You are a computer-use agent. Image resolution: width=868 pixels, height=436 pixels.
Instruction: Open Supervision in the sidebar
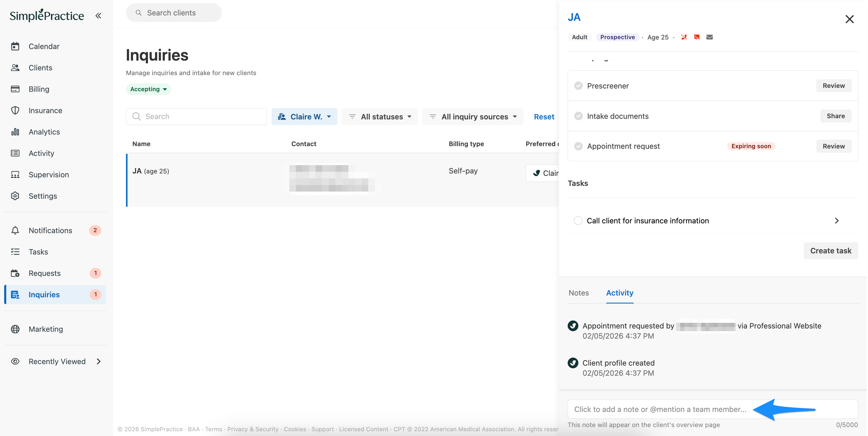(x=48, y=175)
